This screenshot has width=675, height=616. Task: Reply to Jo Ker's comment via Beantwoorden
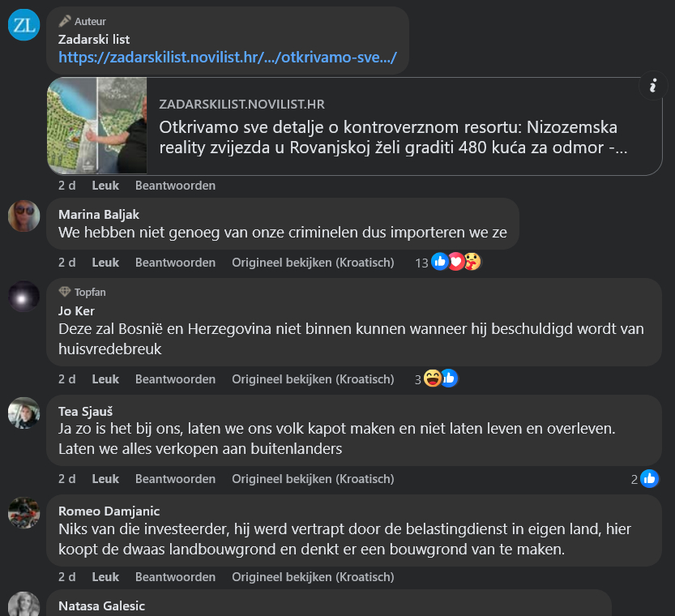pos(175,379)
